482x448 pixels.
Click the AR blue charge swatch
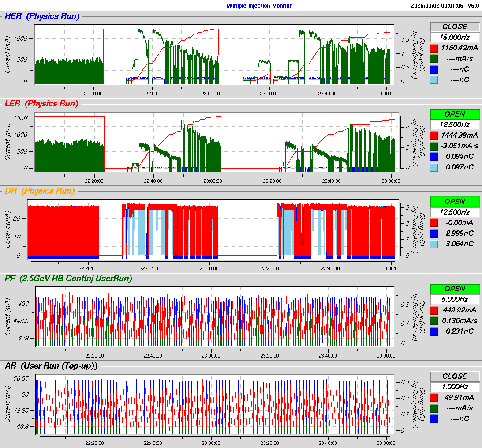[x=434, y=418]
